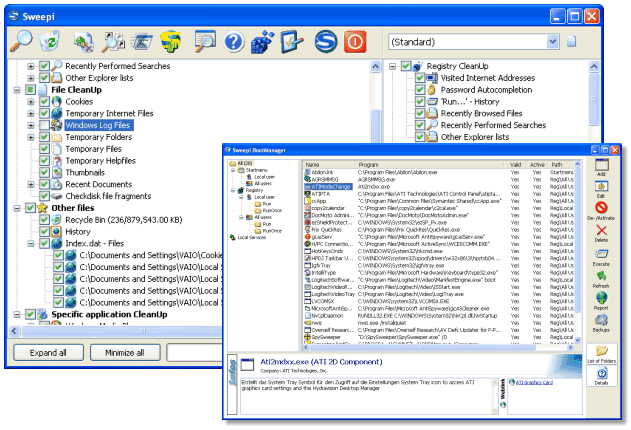Click Add icon in BootManager sidebar
631x430 pixels.
tap(602, 165)
